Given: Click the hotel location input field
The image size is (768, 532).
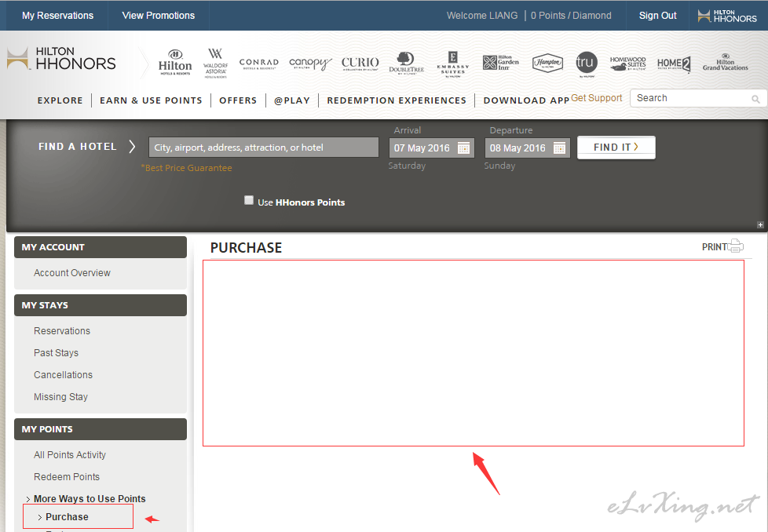Looking at the screenshot, I should [x=264, y=148].
